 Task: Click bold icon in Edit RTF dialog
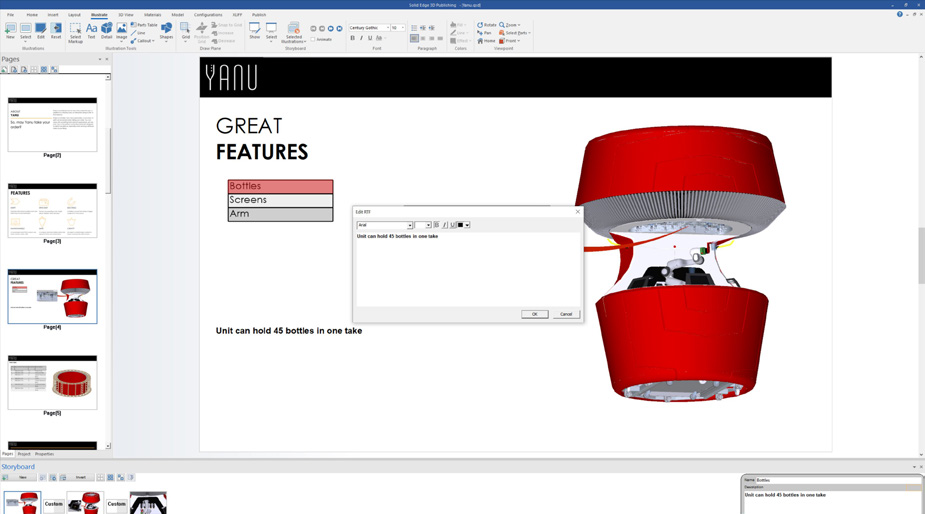[437, 225]
